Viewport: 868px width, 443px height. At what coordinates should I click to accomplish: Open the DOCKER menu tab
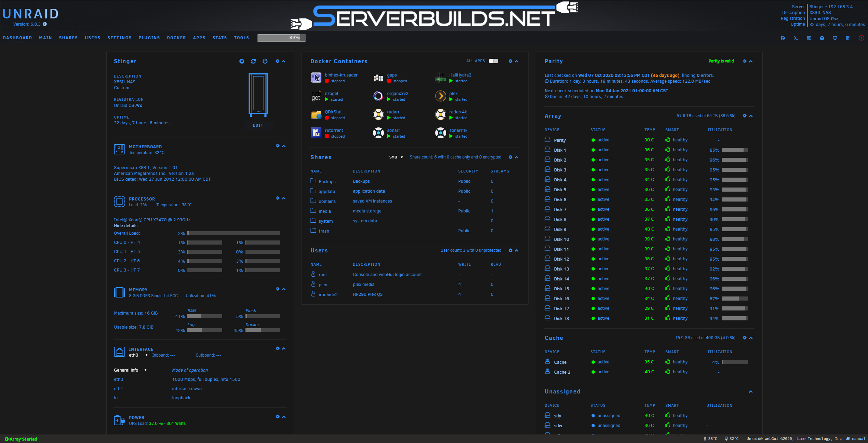[176, 38]
